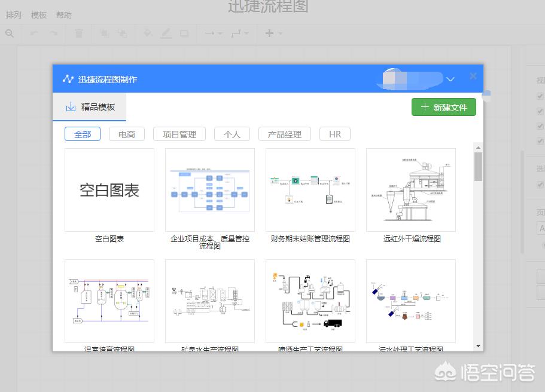Filter templates by 产品经理
This screenshot has width=545, height=392.
(285, 134)
